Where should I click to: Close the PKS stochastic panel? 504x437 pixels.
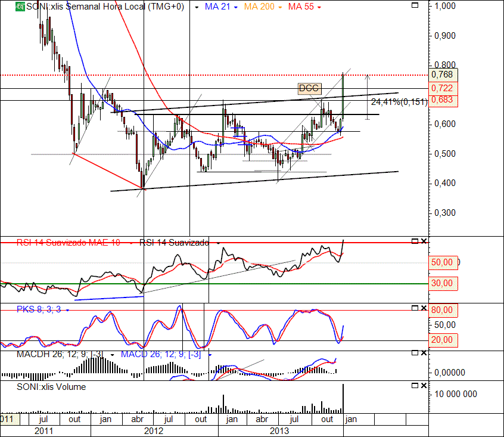coord(424,308)
